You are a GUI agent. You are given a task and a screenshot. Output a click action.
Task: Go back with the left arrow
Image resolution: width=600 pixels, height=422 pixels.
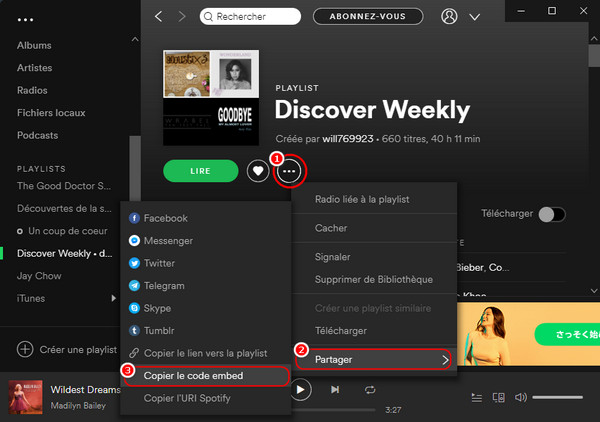pos(158,17)
